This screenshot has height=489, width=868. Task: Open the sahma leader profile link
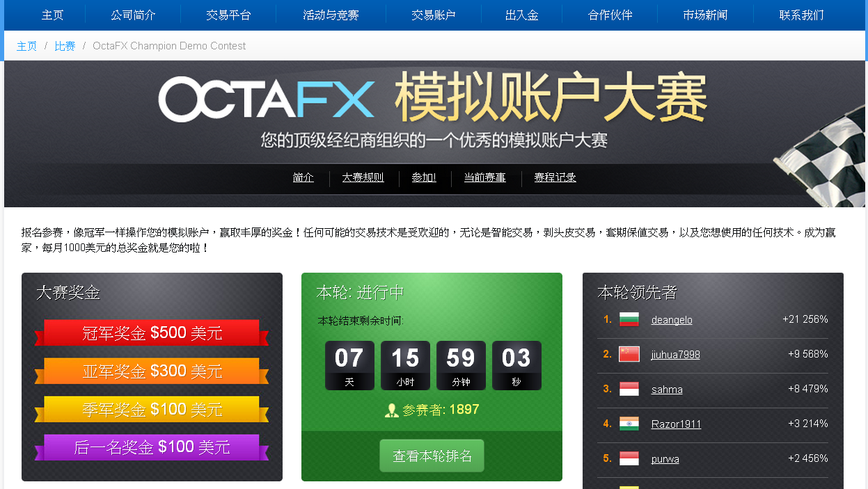[667, 390]
